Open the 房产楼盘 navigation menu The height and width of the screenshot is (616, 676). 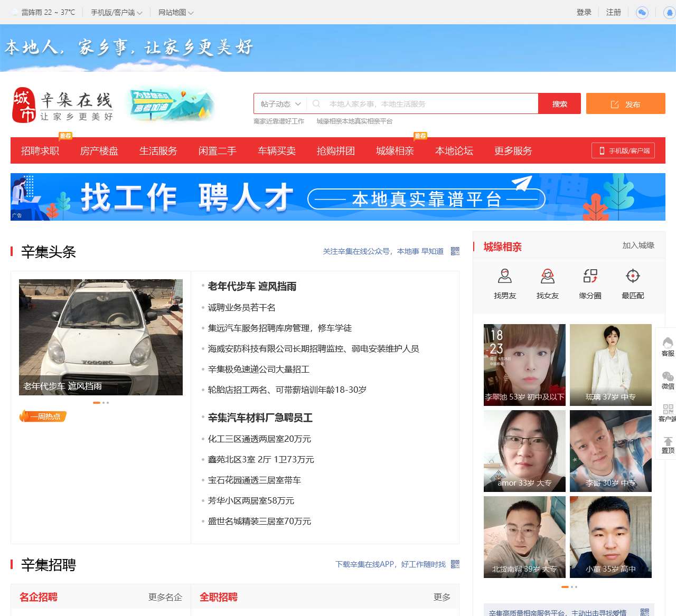point(99,151)
